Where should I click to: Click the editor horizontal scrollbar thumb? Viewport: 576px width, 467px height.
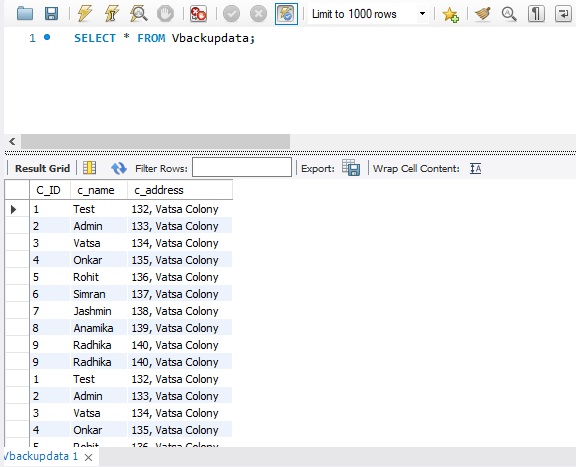[x=155, y=141]
